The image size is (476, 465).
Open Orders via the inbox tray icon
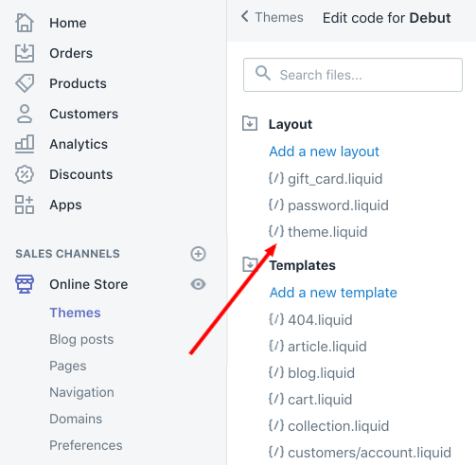click(x=25, y=53)
